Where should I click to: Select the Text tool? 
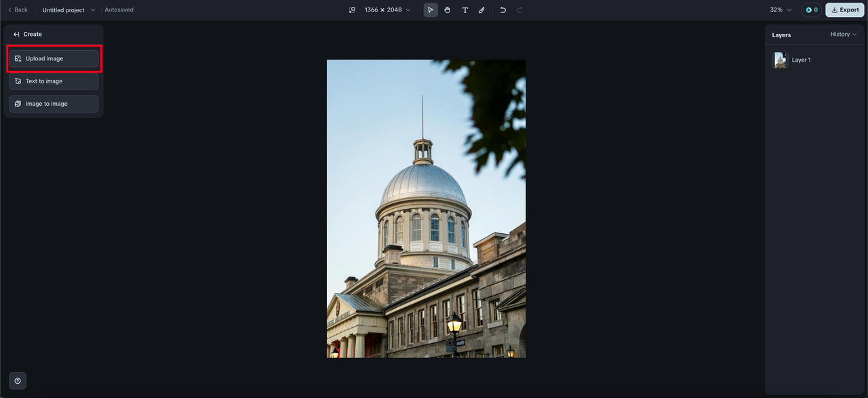pyautogui.click(x=465, y=10)
